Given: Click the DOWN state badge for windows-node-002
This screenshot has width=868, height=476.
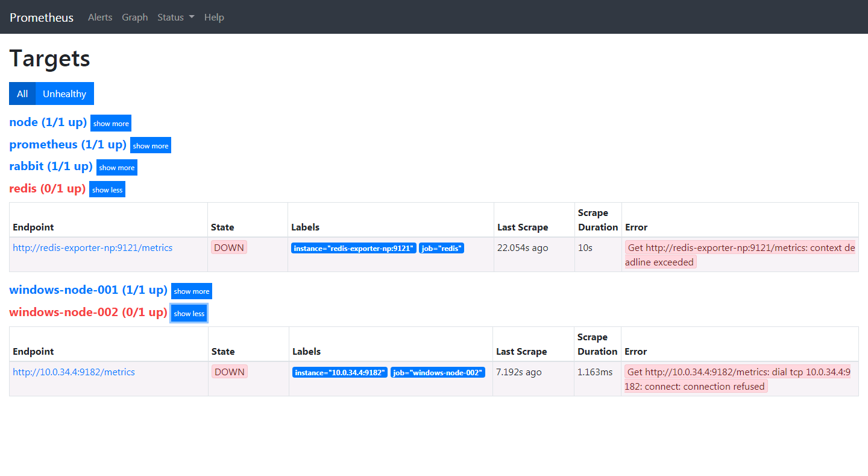Looking at the screenshot, I should tap(230, 372).
